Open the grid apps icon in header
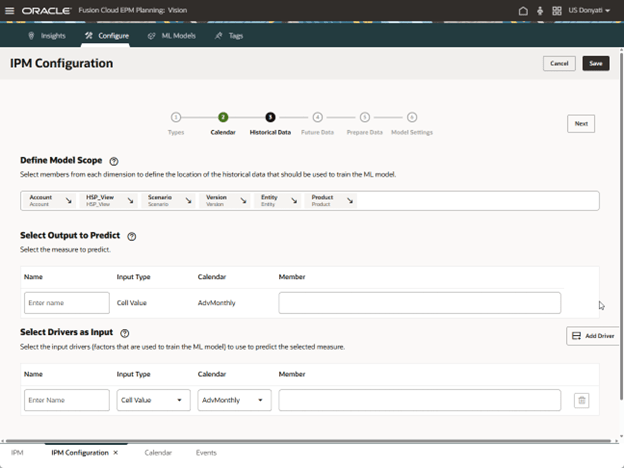 556,10
